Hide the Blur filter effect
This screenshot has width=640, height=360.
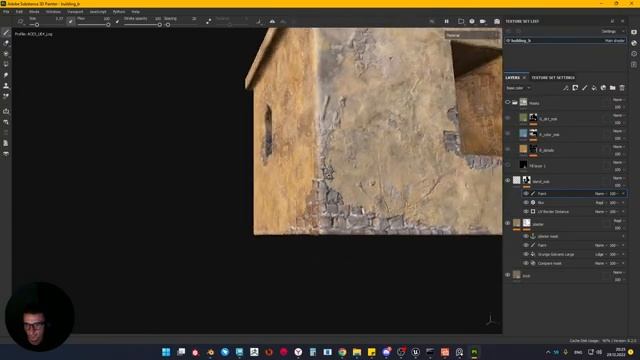tap(526, 202)
